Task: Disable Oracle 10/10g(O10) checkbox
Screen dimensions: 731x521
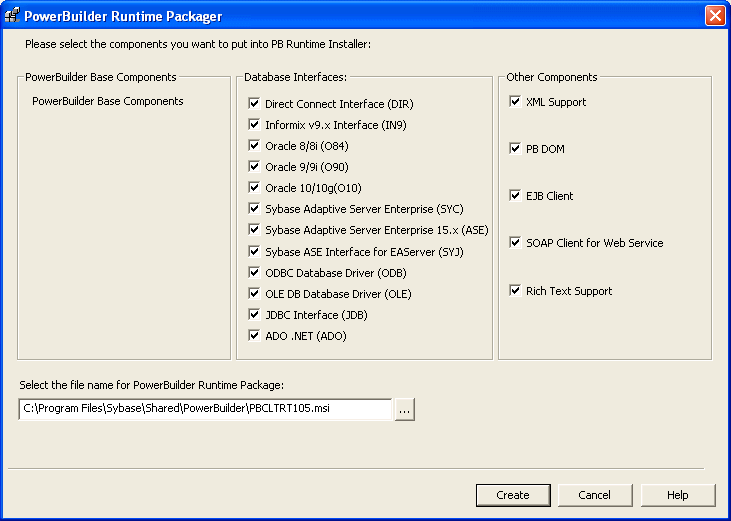Action: pos(254,187)
